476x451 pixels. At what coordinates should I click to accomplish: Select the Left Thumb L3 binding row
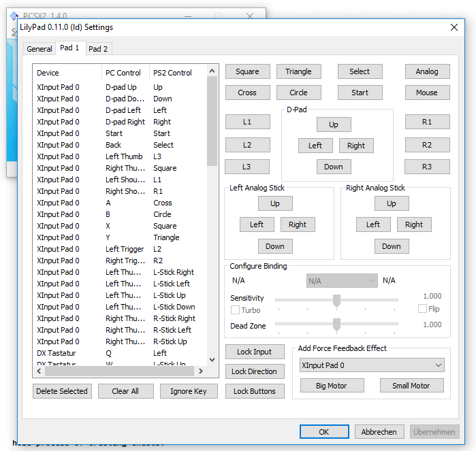point(120,156)
